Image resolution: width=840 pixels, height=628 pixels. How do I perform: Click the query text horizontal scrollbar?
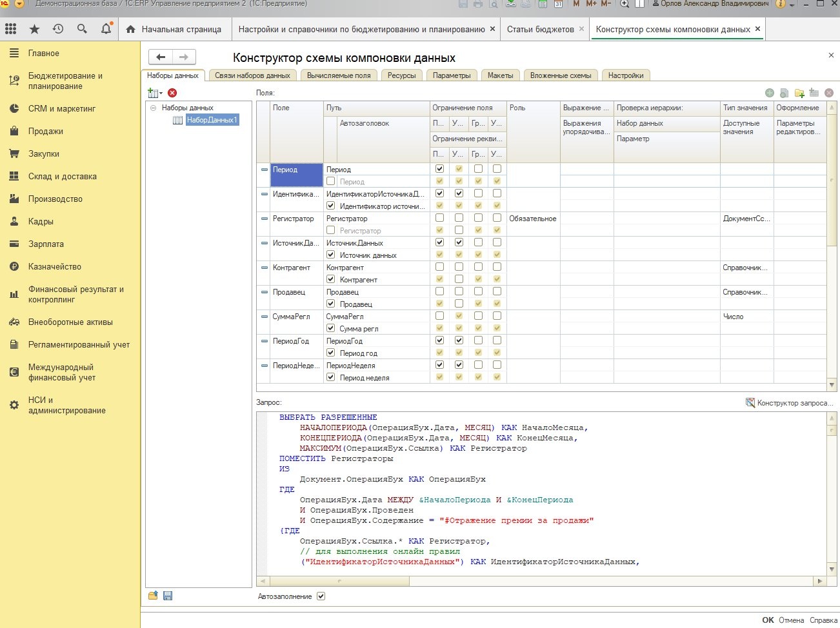(x=339, y=581)
